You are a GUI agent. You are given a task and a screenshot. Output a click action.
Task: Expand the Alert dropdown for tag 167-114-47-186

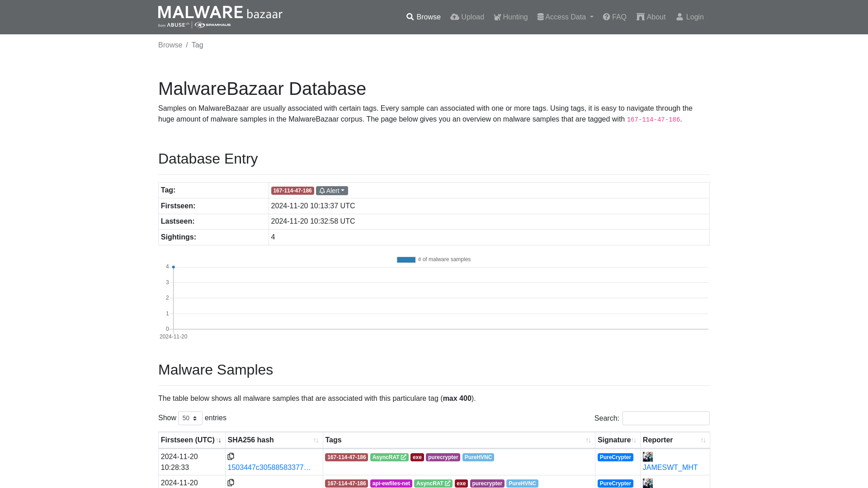(332, 190)
